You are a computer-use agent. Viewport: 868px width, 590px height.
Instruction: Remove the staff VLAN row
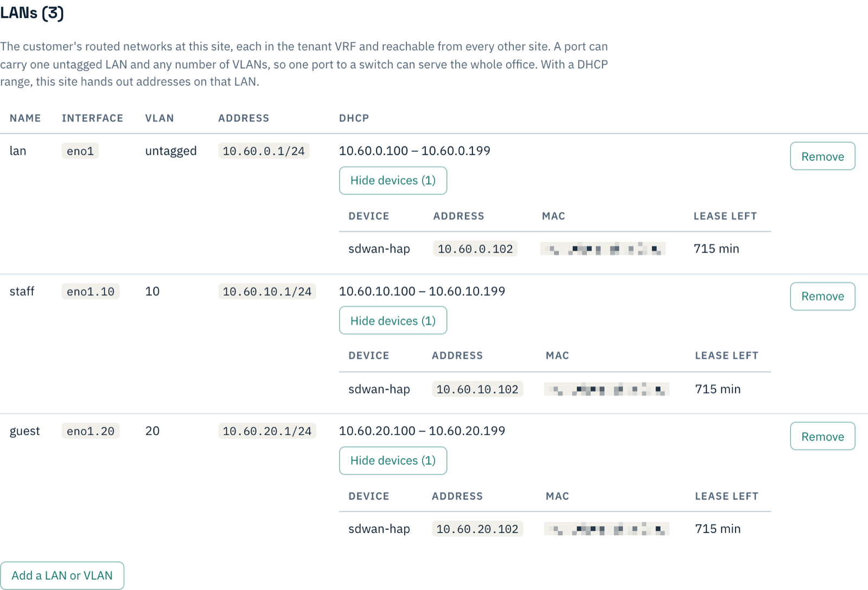(822, 296)
